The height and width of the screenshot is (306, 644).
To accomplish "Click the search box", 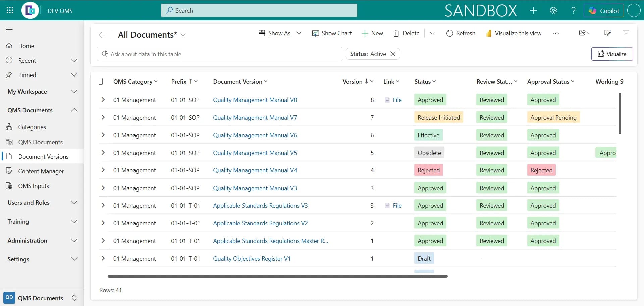I will pyautogui.click(x=259, y=10).
